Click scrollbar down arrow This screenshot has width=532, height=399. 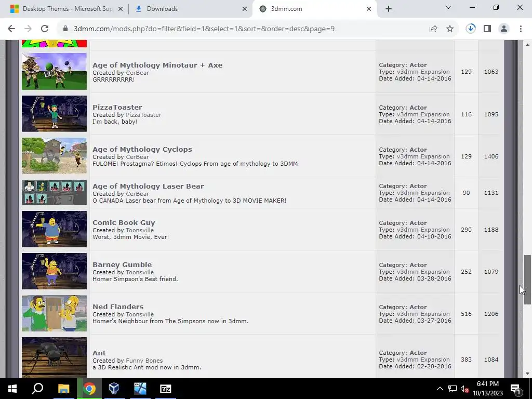coord(527,374)
